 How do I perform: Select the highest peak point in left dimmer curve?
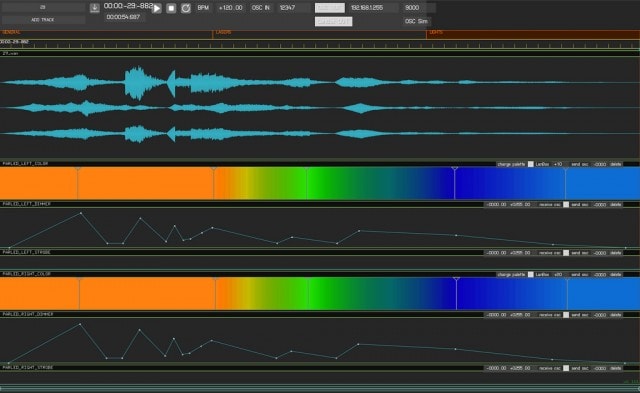[x=81, y=213]
